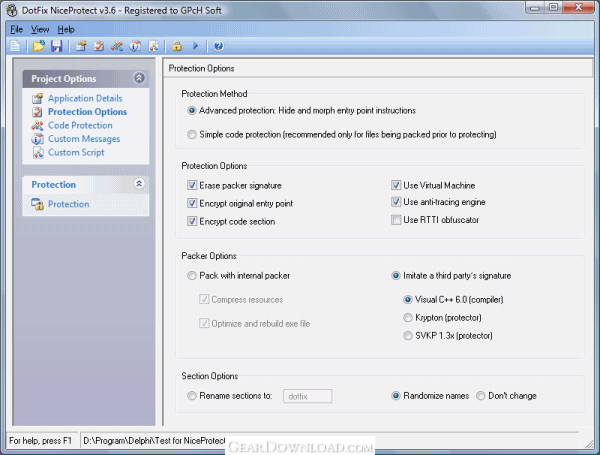This screenshot has width=600, height=455.
Task: Click the For help, press F1 status text
Action: (41, 441)
